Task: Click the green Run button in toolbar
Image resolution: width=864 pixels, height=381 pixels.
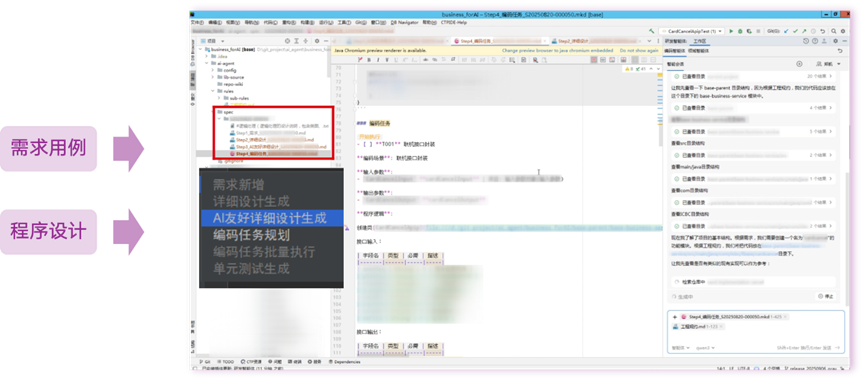Action: coord(731,31)
